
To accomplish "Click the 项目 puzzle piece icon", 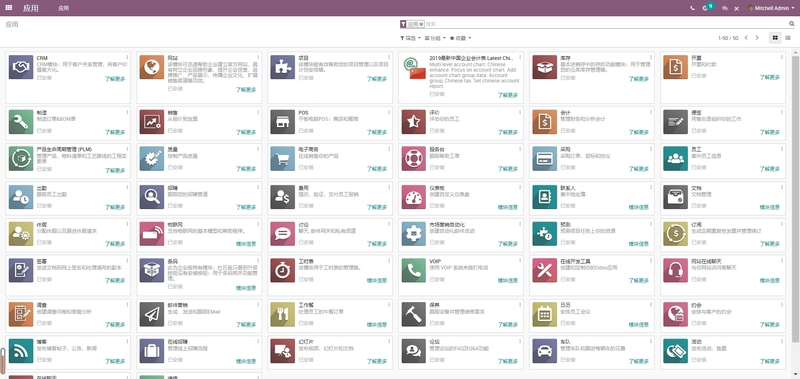I will (x=283, y=67).
